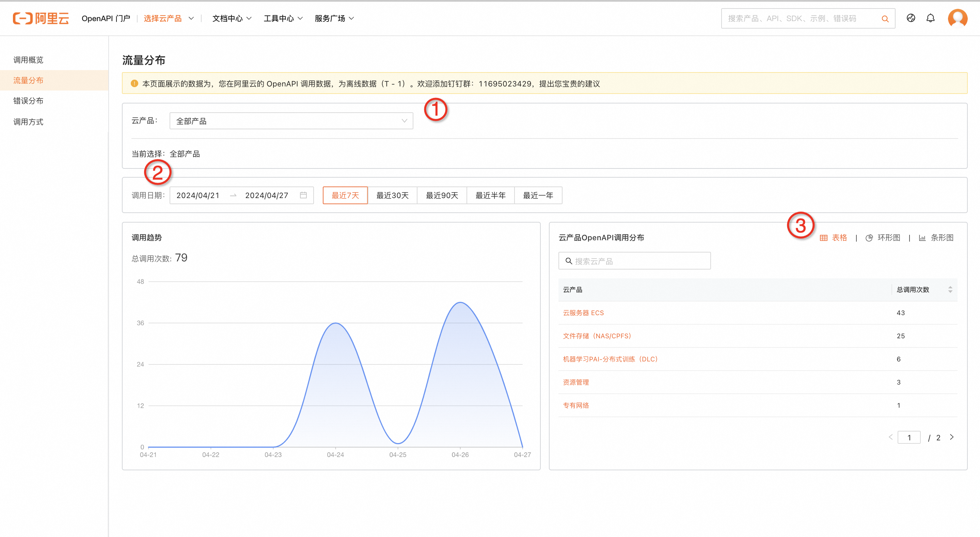Open notifications bell icon
Screen dimensions: 980x537
(931, 18)
